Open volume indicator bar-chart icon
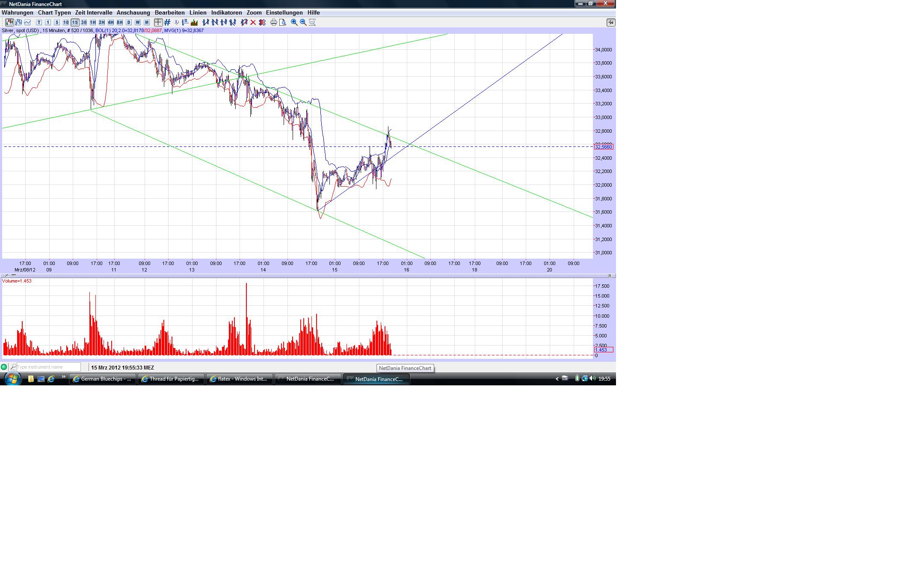Image resolution: width=924 pixels, height=578 pixels. click(194, 22)
